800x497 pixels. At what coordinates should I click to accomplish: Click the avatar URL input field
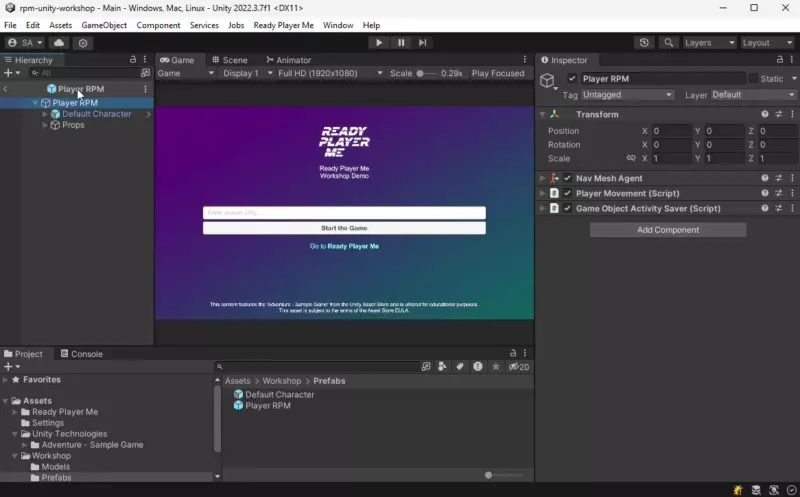pyautogui.click(x=344, y=212)
